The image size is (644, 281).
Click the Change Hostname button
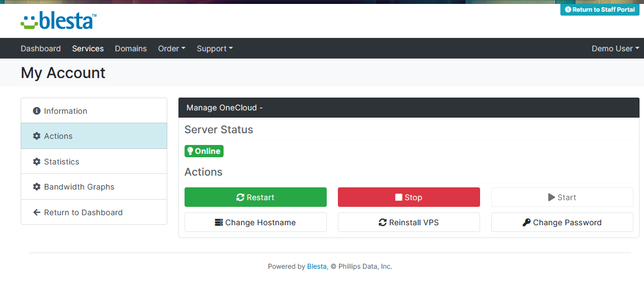[255, 222]
